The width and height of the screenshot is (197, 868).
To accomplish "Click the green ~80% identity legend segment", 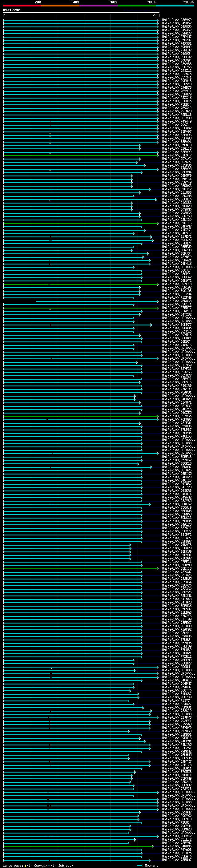I will pyautogui.click(x=137, y=6).
